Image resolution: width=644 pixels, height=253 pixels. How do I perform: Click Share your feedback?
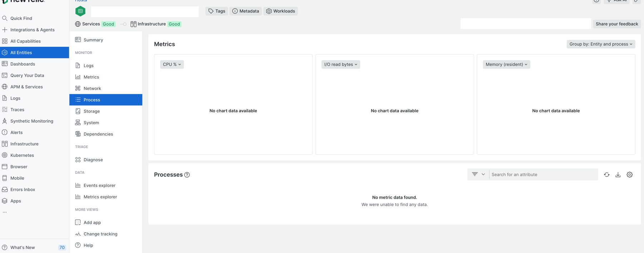(616, 24)
